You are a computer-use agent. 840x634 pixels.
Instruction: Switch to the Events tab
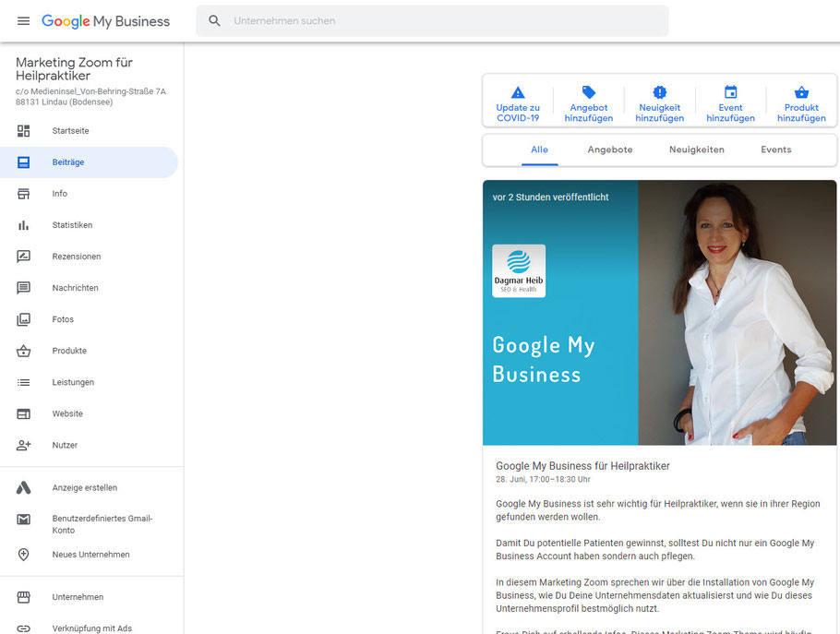point(775,150)
